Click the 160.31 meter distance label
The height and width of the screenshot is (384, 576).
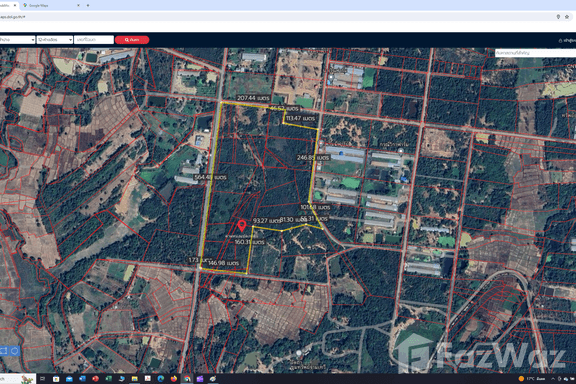click(x=249, y=242)
